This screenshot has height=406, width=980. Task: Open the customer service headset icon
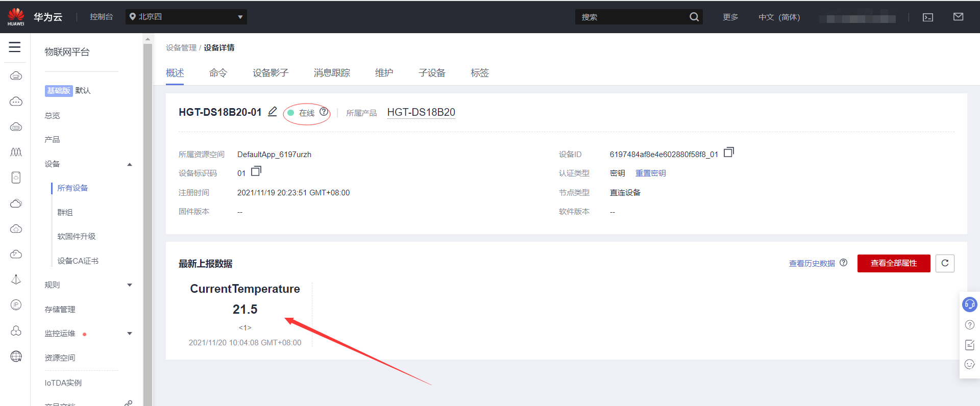click(x=969, y=304)
